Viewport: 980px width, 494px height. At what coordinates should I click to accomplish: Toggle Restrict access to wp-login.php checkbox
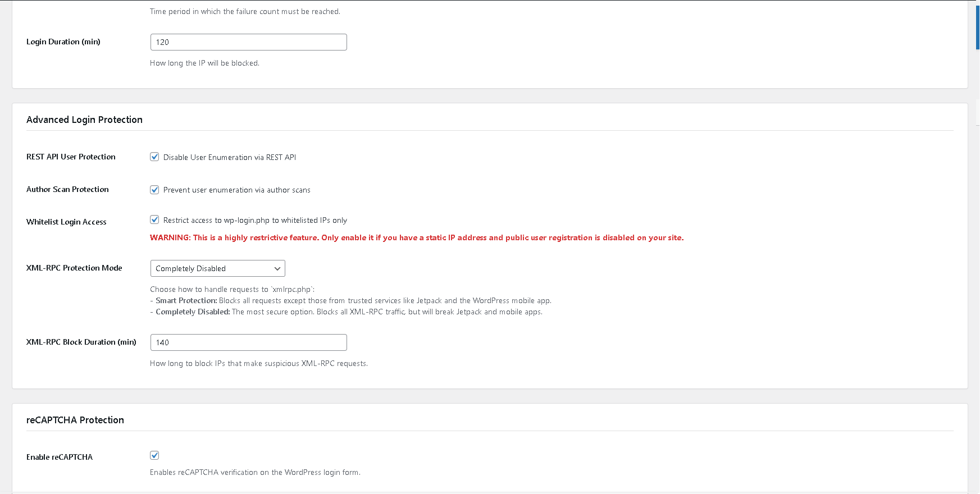154,219
